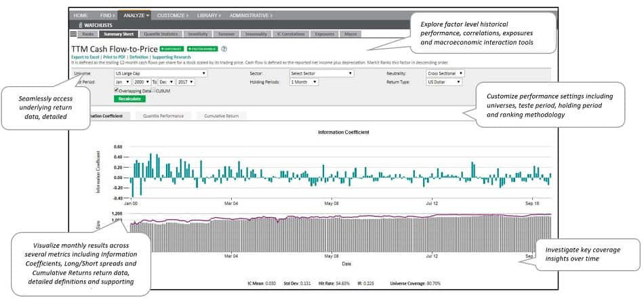
Task: Click the help question mark icon
Action: (224, 49)
